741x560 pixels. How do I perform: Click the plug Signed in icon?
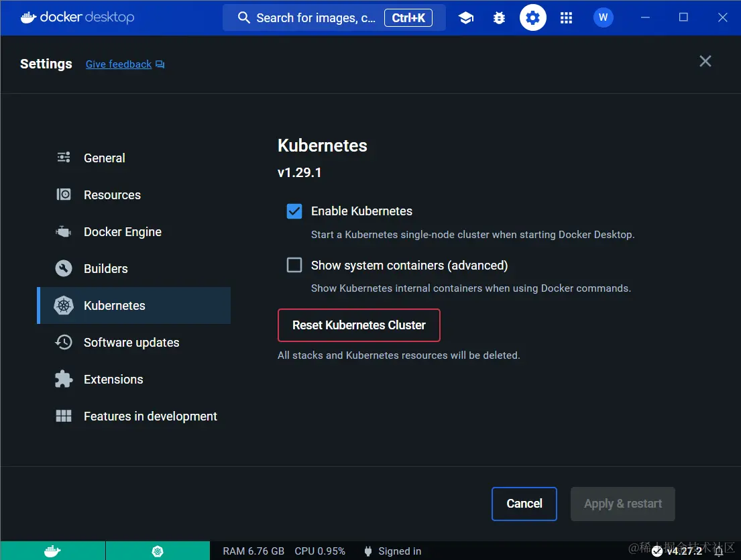click(368, 551)
